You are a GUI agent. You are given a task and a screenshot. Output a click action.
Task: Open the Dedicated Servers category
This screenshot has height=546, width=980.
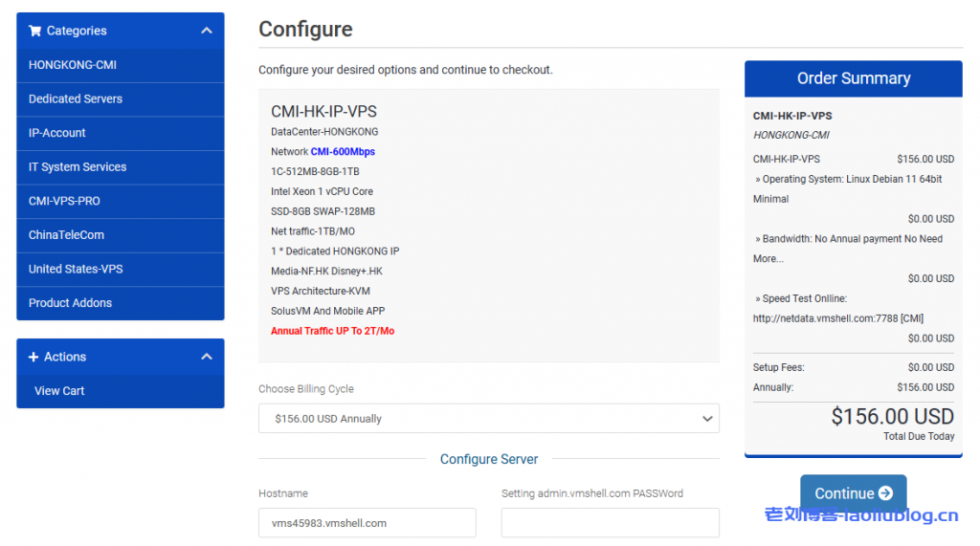76,98
